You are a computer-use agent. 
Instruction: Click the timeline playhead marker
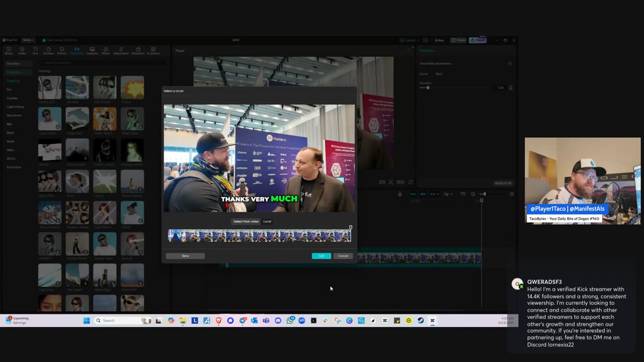coord(481,201)
